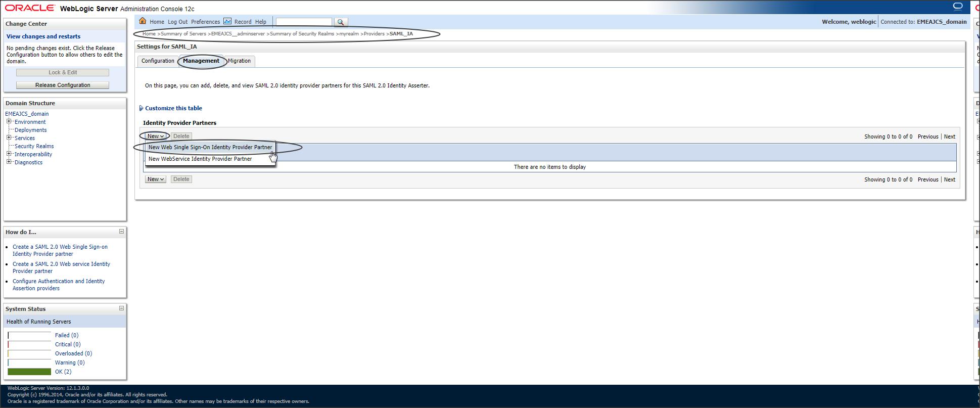Click Log Out in the toolbar
The height and width of the screenshot is (408, 980).
(x=177, y=22)
